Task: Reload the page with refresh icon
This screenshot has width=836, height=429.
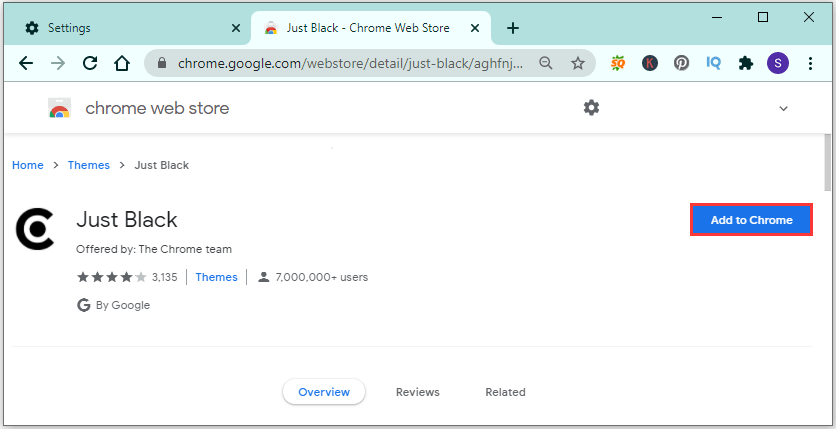Action: (90, 63)
